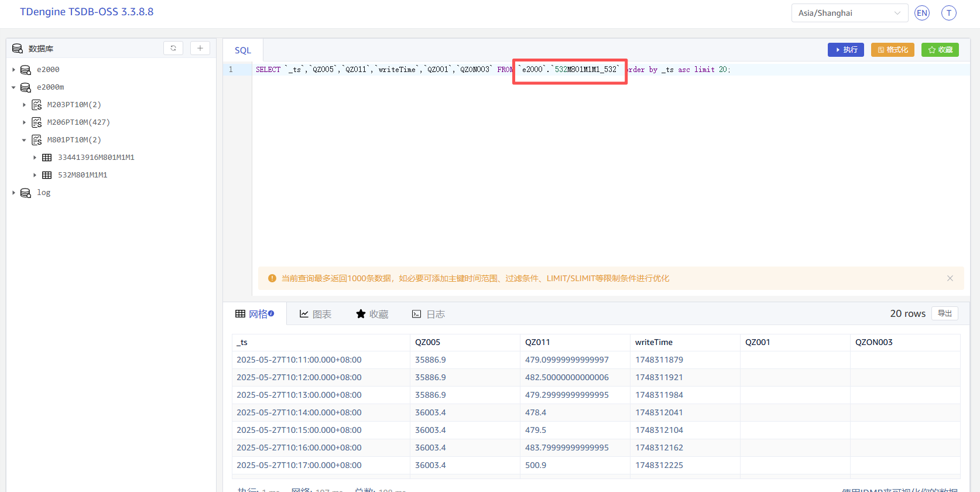
Task: Click the 导出 export button
Action: pyautogui.click(x=944, y=313)
